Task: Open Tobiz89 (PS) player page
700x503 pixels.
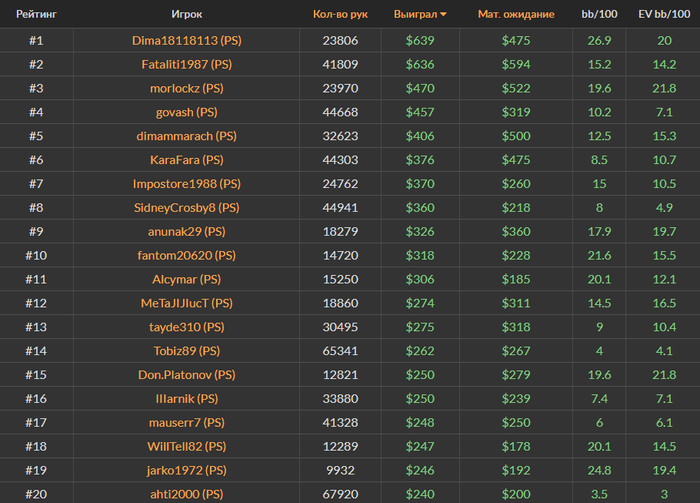Action: [187, 351]
